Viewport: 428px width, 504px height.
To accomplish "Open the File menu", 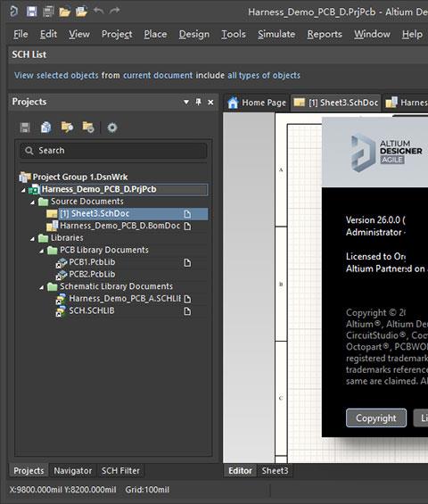I will [21, 34].
